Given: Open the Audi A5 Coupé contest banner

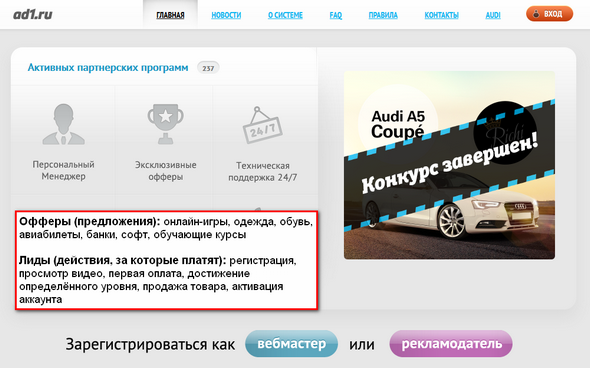Looking at the screenshot, I should [449, 165].
